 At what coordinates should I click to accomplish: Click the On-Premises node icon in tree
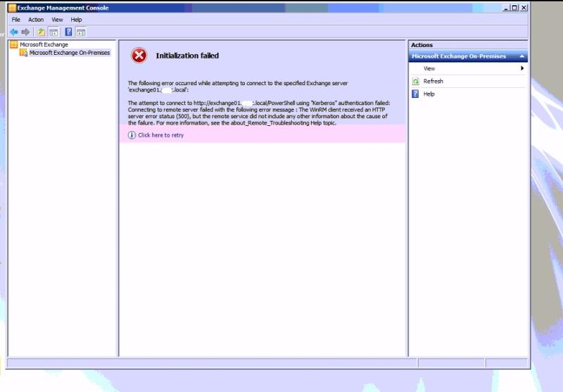tap(23, 53)
